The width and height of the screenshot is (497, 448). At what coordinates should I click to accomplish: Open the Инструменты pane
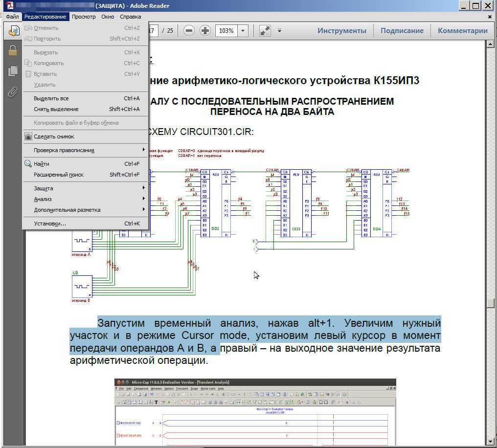click(x=341, y=31)
